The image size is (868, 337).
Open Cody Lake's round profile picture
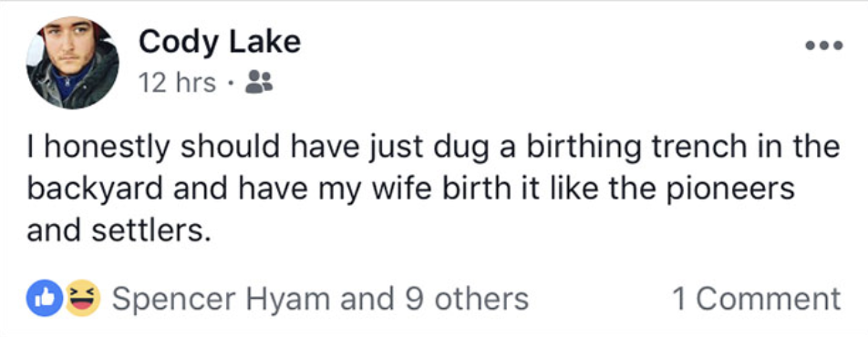point(73,63)
